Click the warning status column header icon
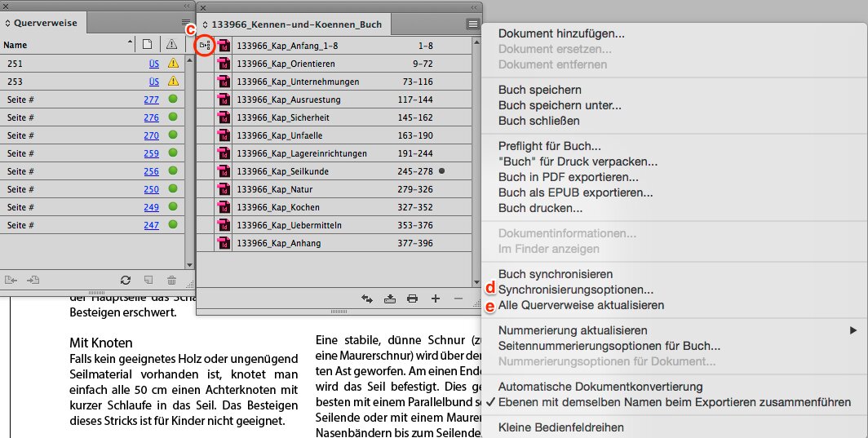 (x=171, y=44)
